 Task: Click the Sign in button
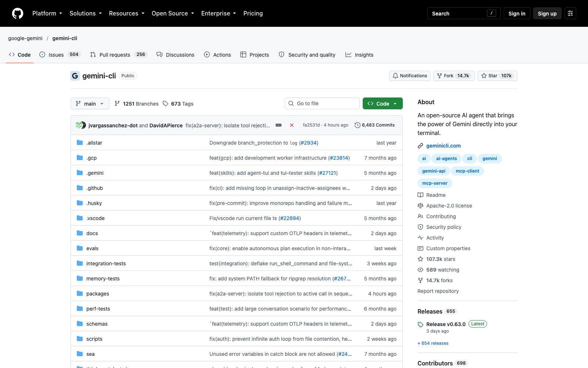(x=517, y=13)
